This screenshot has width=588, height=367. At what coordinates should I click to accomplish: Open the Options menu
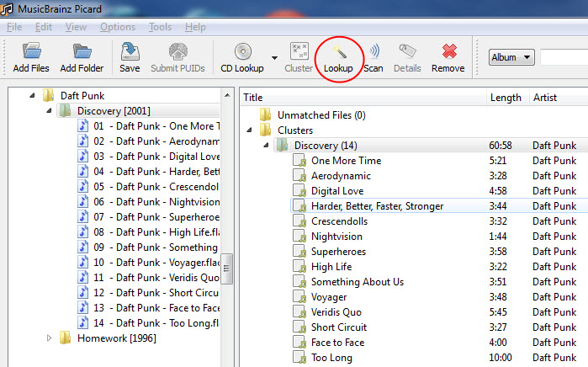click(x=117, y=27)
